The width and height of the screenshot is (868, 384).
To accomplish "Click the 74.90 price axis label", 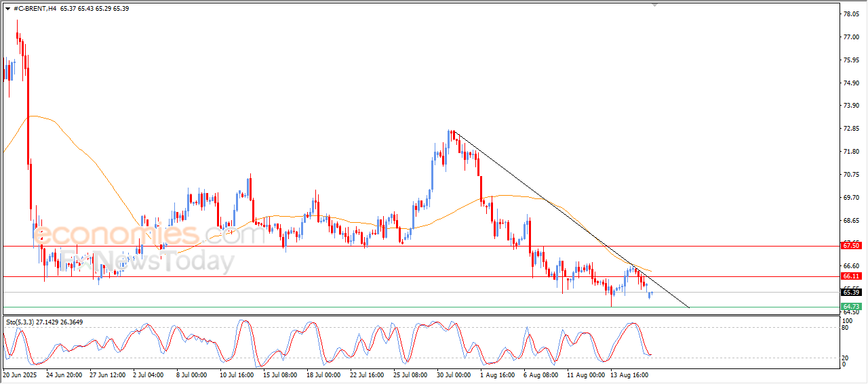I will [850, 83].
